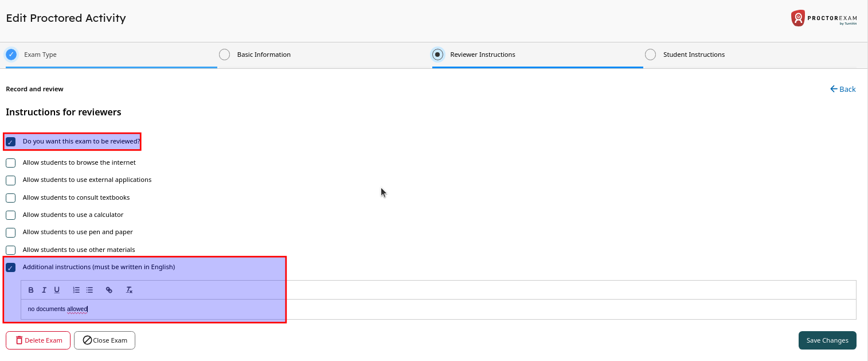Viewport: 868px width, 361px height.
Task: Disable the Additional instructions checkbox
Action: pyautogui.click(x=10, y=267)
